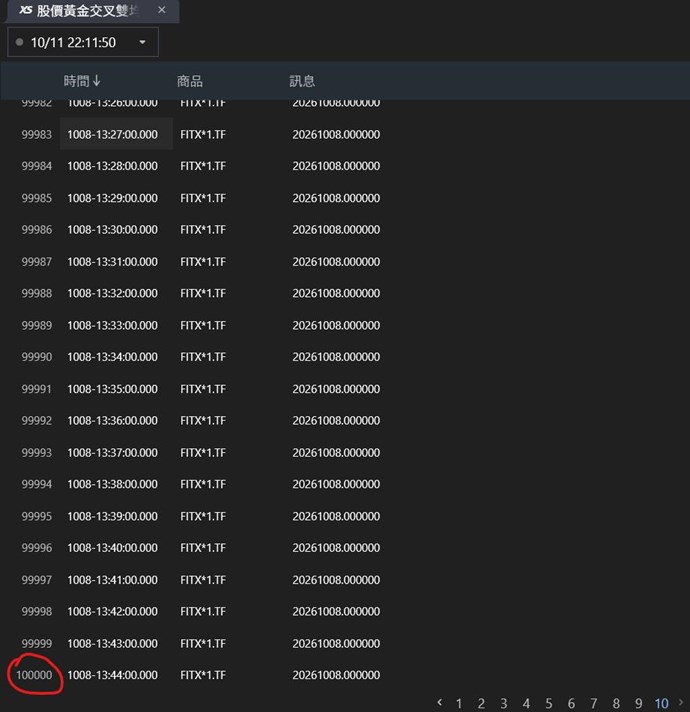Select current page 10
This screenshot has width=690, height=712.
coord(661,703)
